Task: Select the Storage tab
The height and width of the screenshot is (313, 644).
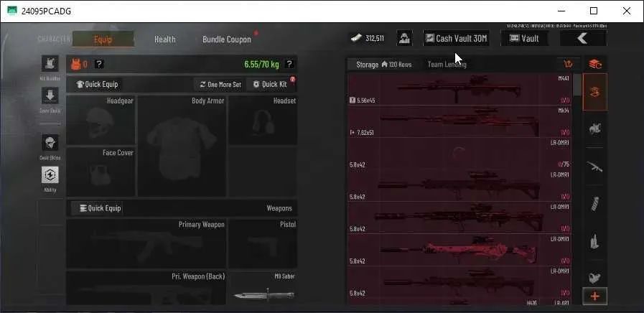Action: (367, 65)
